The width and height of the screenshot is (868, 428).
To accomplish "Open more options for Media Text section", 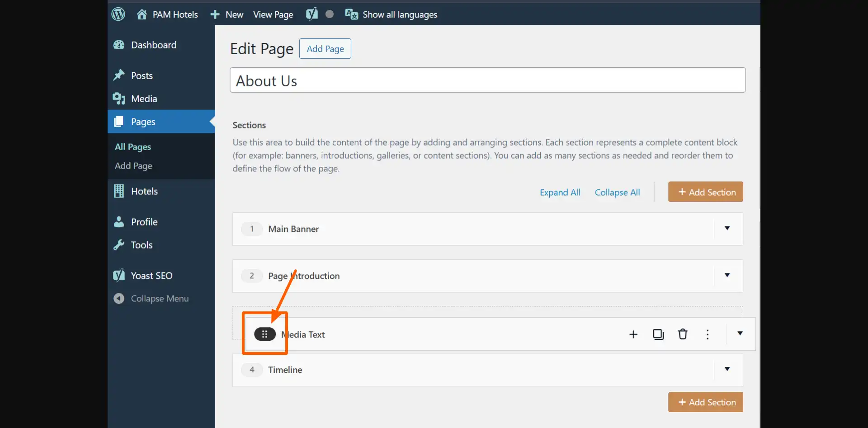I will pyautogui.click(x=708, y=334).
